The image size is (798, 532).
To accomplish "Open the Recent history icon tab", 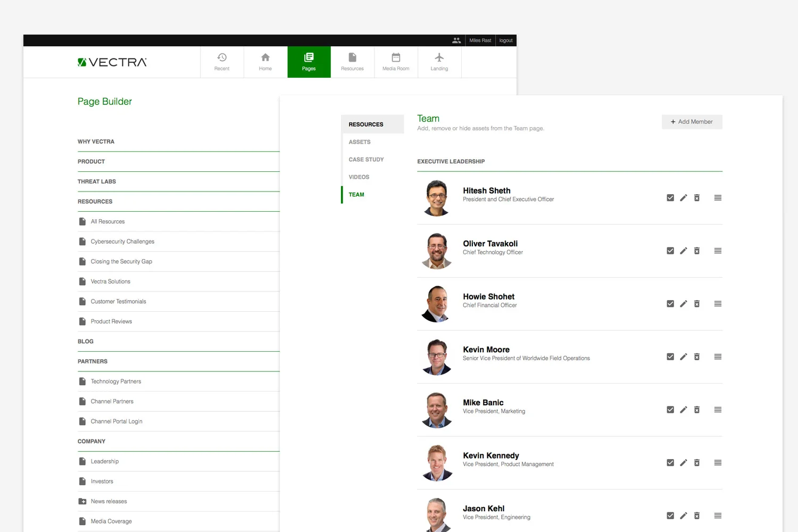I will click(x=222, y=62).
